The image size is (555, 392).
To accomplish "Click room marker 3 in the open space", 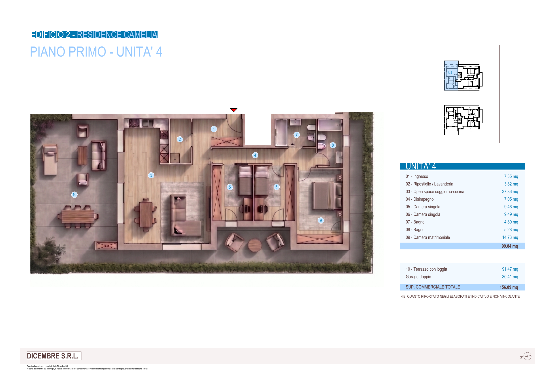I will coord(151,175).
